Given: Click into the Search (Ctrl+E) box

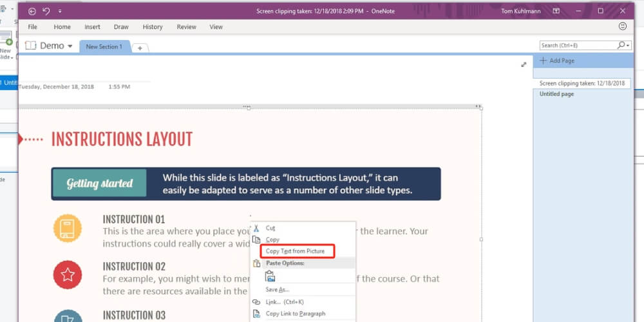Looking at the screenshot, I should [578, 45].
